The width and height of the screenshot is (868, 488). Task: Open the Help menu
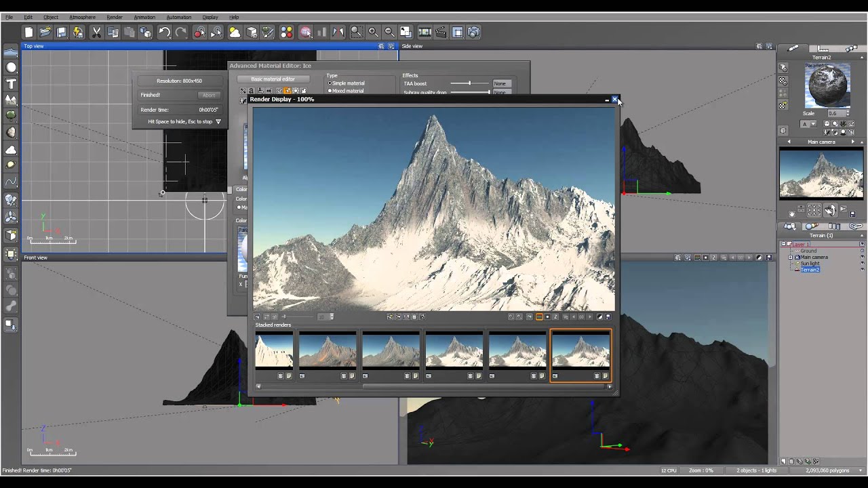[234, 17]
